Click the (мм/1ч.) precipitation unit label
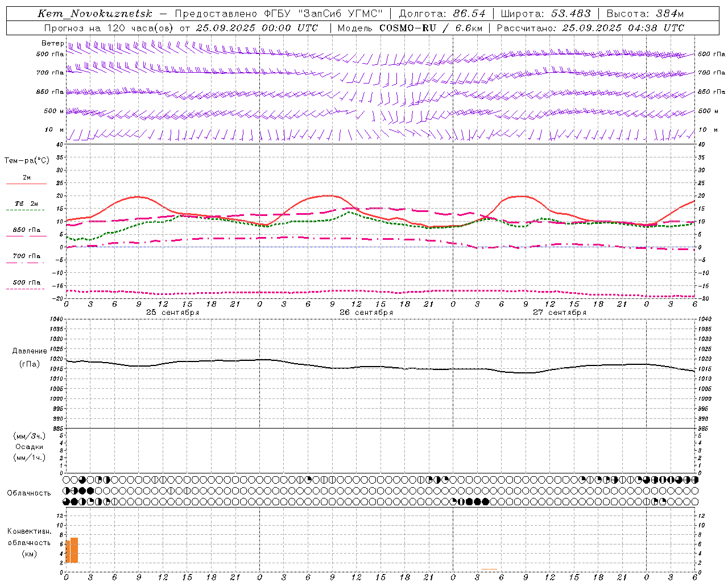Screen dimensions: 728x582 tap(30, 458)
